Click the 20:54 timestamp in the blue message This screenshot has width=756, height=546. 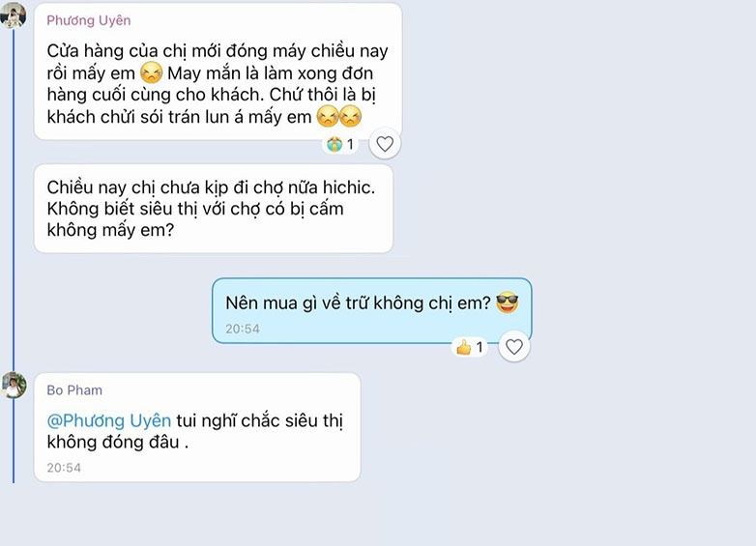coord(243,329)
